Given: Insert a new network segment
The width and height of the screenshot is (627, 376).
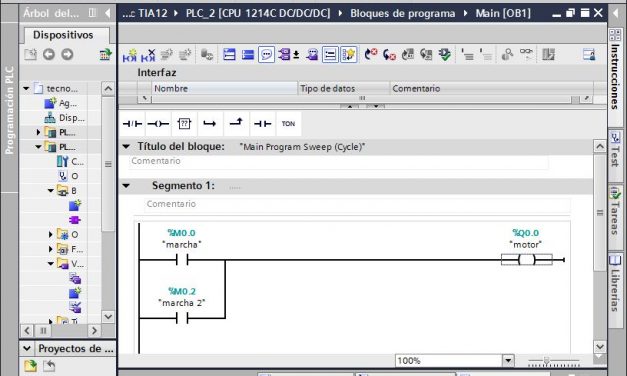Looking at the screenshot, I should (x=130, y=55).
